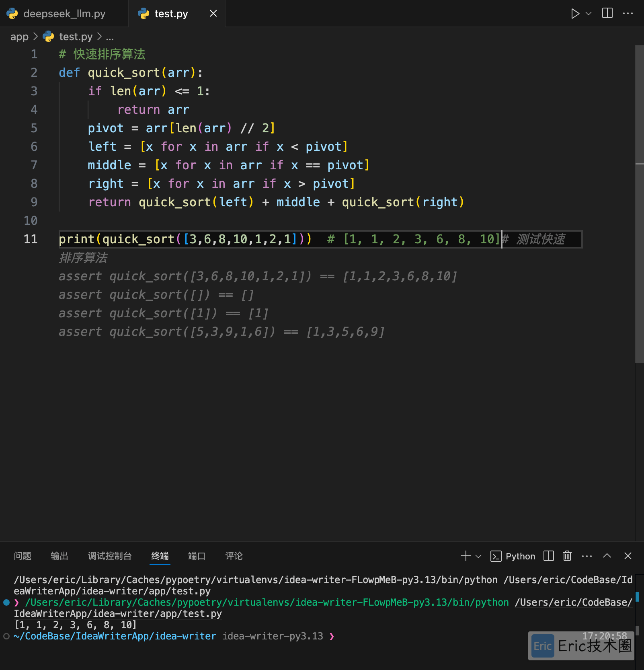Click line number 2 in gutter
This screenshot has height=670, width=644.
[x=34, y=73]
